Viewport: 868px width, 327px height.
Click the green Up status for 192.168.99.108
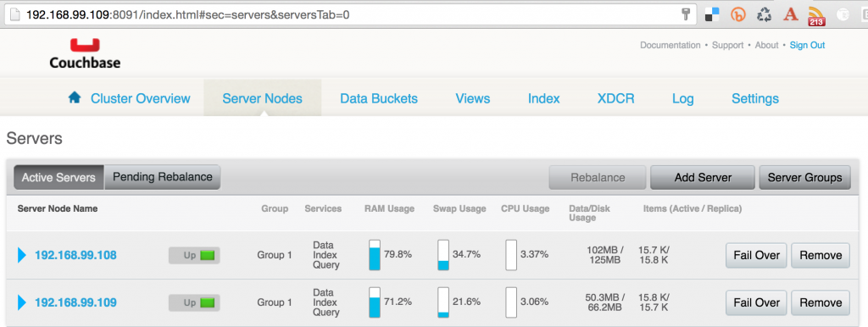pos(194,255)
